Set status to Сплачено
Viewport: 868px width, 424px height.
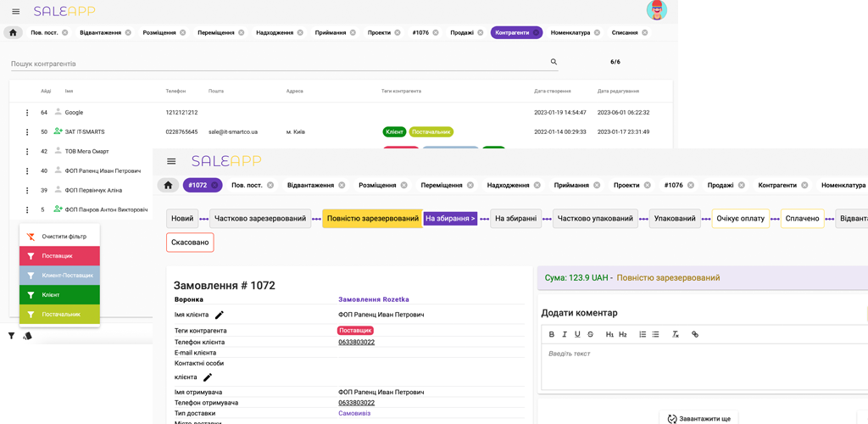[x=802, y=219]
